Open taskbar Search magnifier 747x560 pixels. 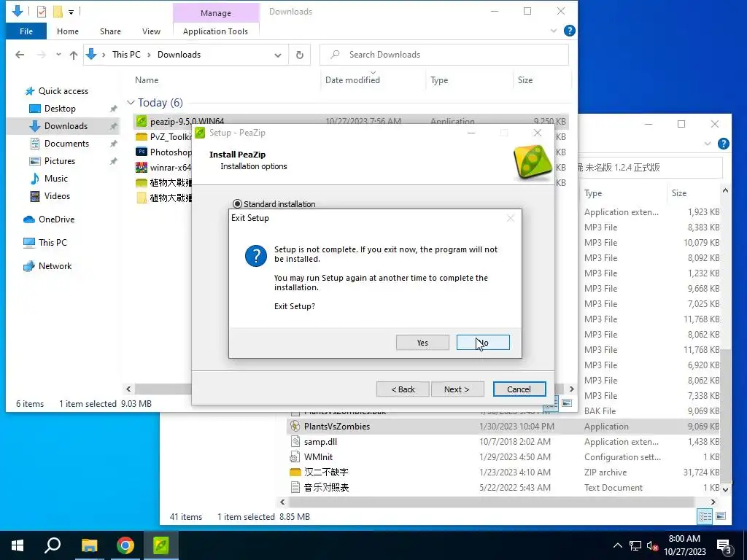[53, 545]
